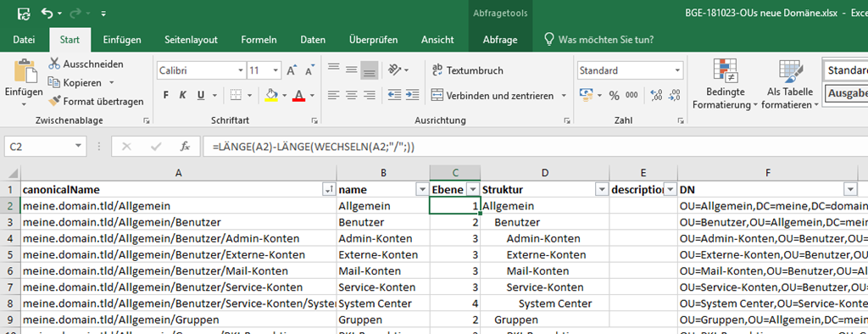Open canonicalName column filter button
868x334 pixels.
(x=328, y=190)
